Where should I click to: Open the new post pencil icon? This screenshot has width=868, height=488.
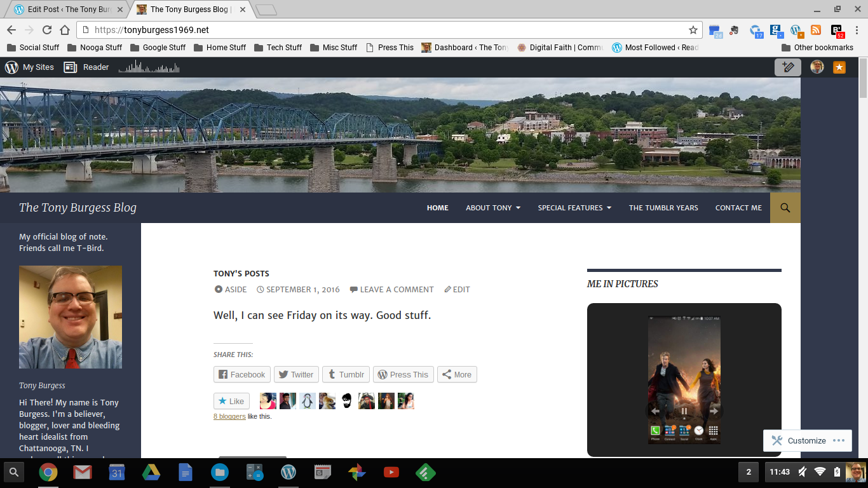coord(788,67)
